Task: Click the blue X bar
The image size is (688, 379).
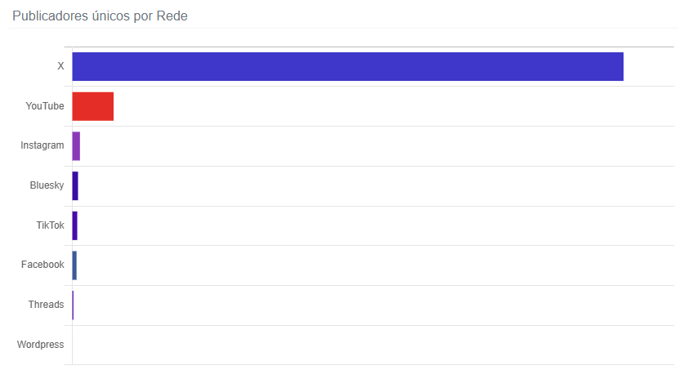Action: [x=348, y=67]
